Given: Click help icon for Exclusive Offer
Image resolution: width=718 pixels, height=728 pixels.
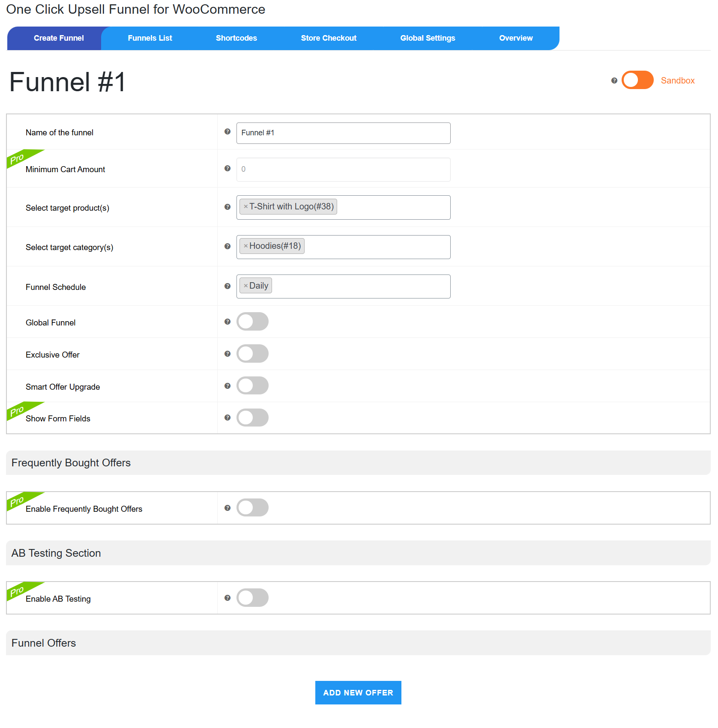Looking at the screenshot, I should pos(227,354).
